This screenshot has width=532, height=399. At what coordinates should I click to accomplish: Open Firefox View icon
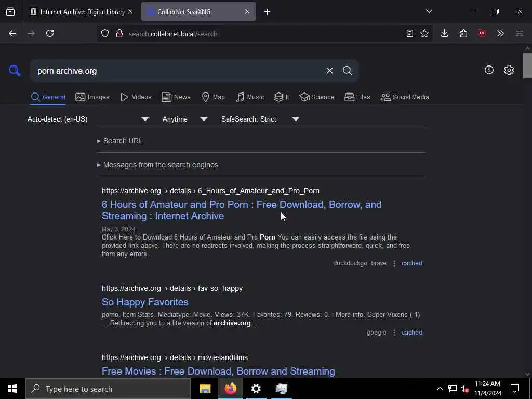(10, 11)
